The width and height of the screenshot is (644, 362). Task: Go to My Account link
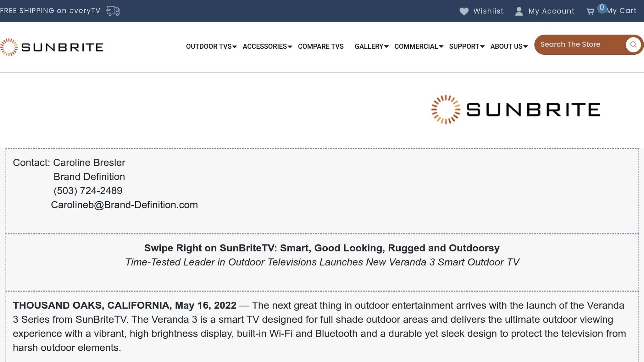(552, 11)
